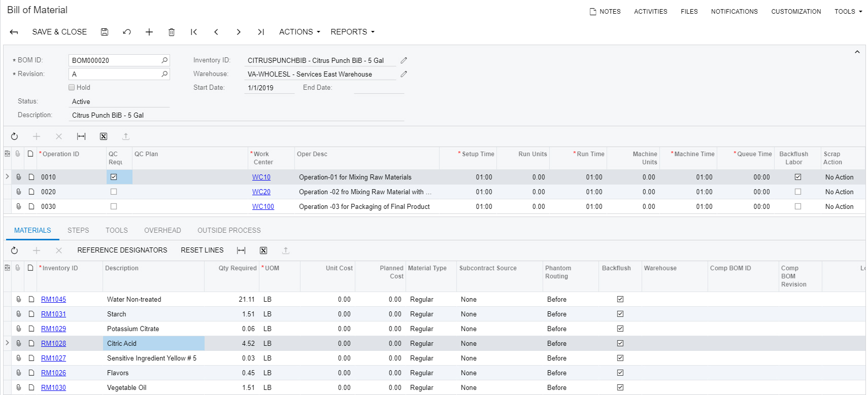Toggle Backflush Labor for operation 0010
868x395 pixels.
(x=798, y=177)
